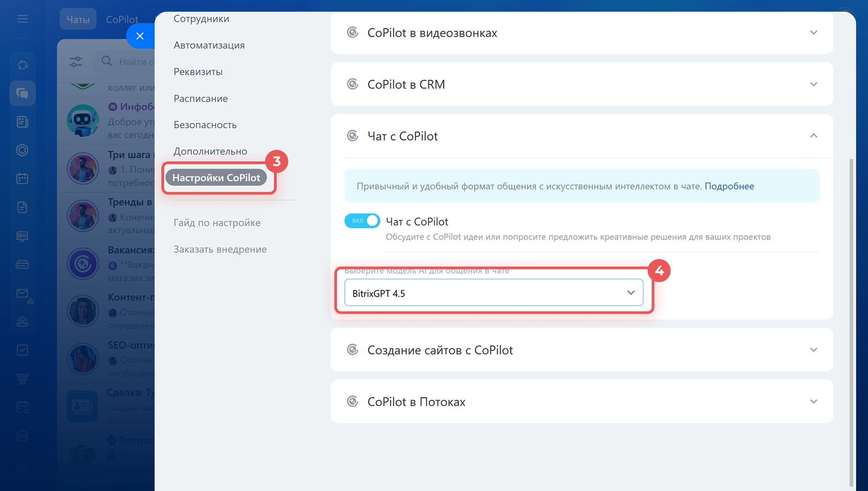Viewport: 868px width, 491px height.
Task: Select Автоматизация in settings menu
Action: point(209,45)
